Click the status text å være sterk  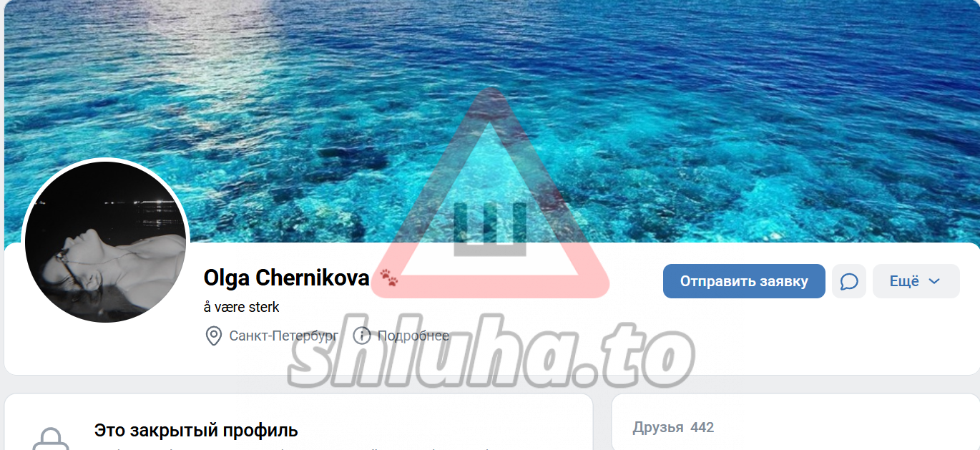click(242, 307)
